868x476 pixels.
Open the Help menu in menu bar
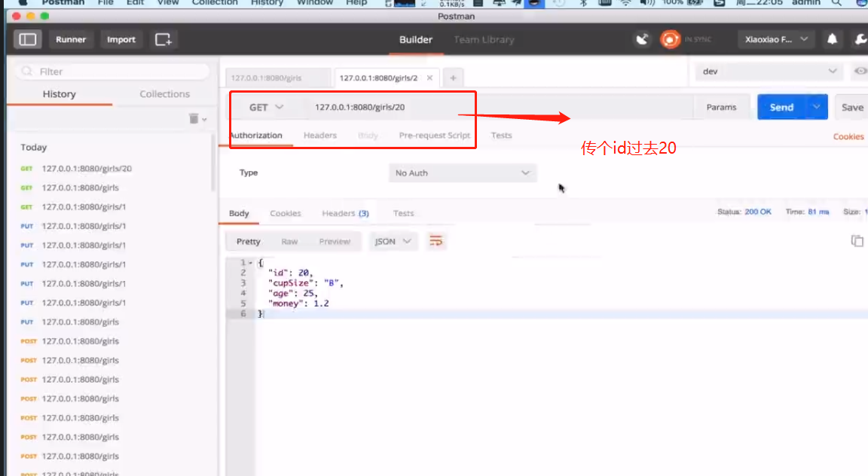point(356,3)
